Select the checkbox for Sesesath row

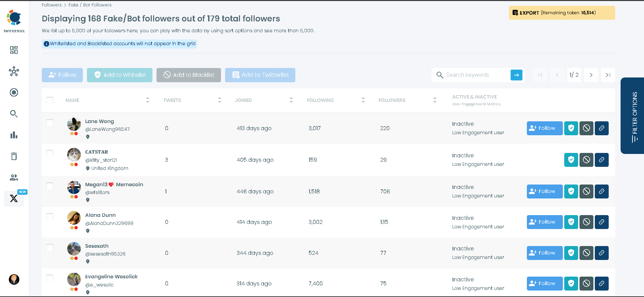50,247
